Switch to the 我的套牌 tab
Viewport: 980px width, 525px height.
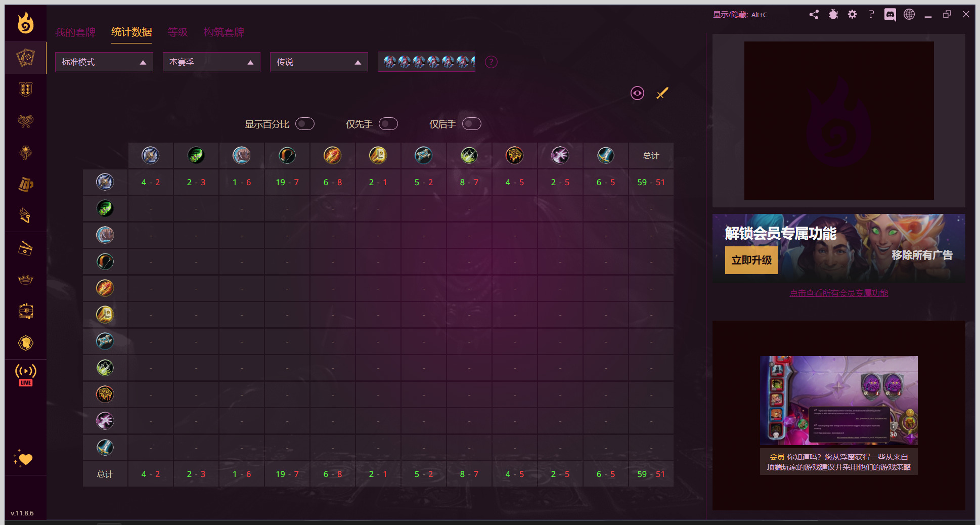pyautogui.click(x=75, y=32)
